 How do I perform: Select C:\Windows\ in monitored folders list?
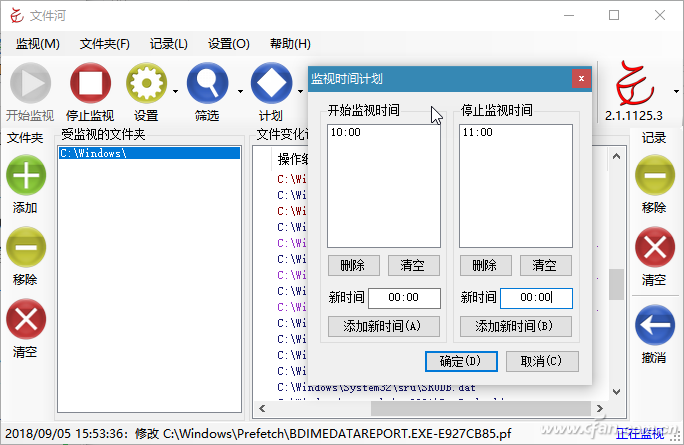point(149,153)
